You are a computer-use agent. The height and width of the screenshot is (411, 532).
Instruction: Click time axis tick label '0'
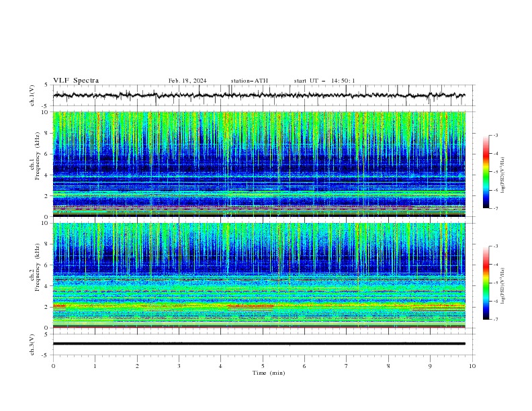point(53,366)
